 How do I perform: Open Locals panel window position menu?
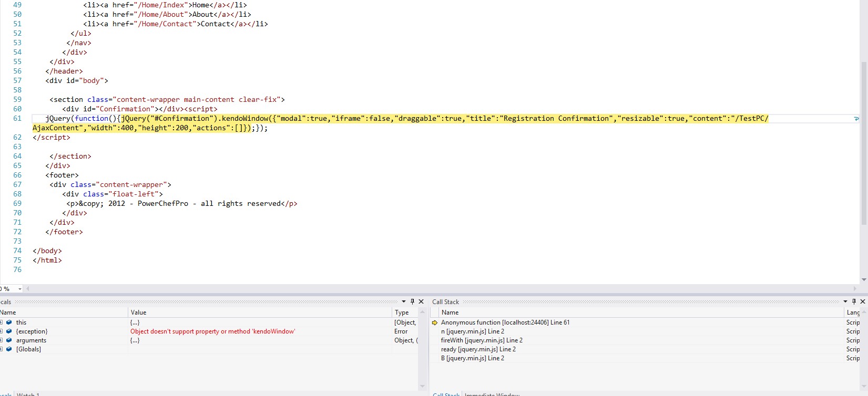[404, 301]
